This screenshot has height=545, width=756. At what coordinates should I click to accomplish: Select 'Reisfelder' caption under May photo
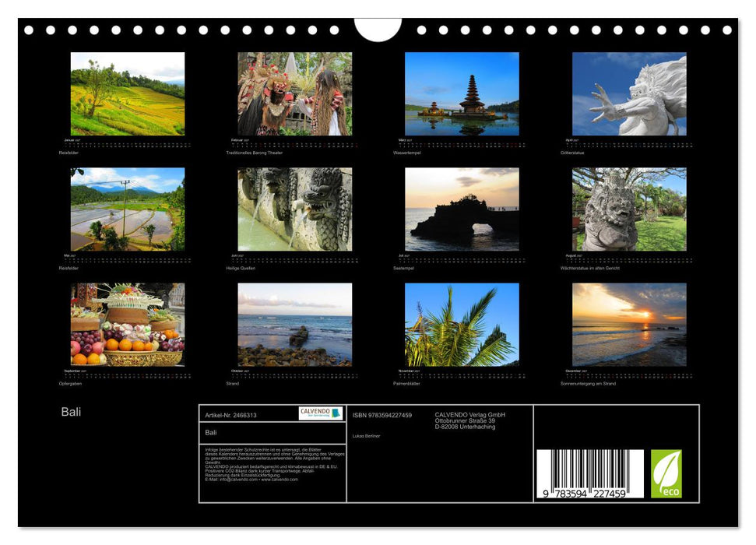[69, 268]
